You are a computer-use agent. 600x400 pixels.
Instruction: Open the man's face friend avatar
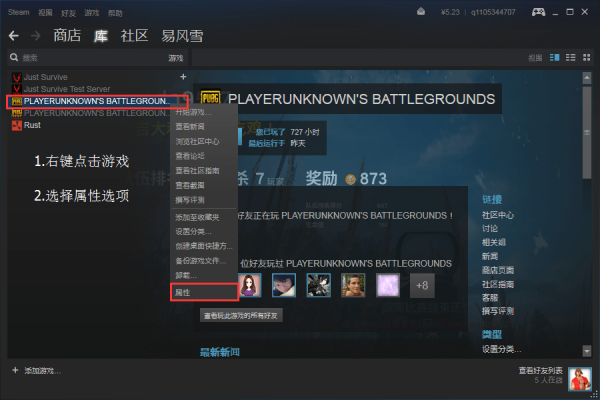click(353, 285)
